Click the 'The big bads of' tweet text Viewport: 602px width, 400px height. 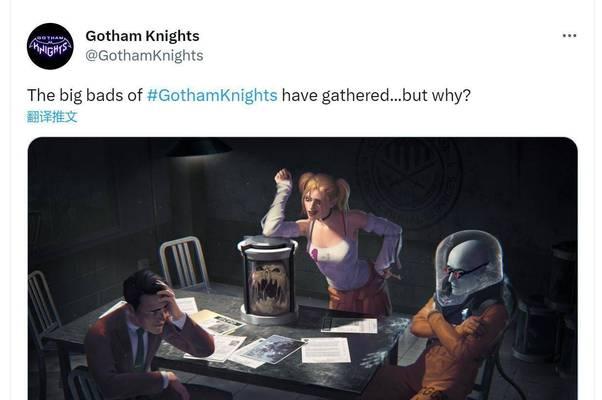84,95
